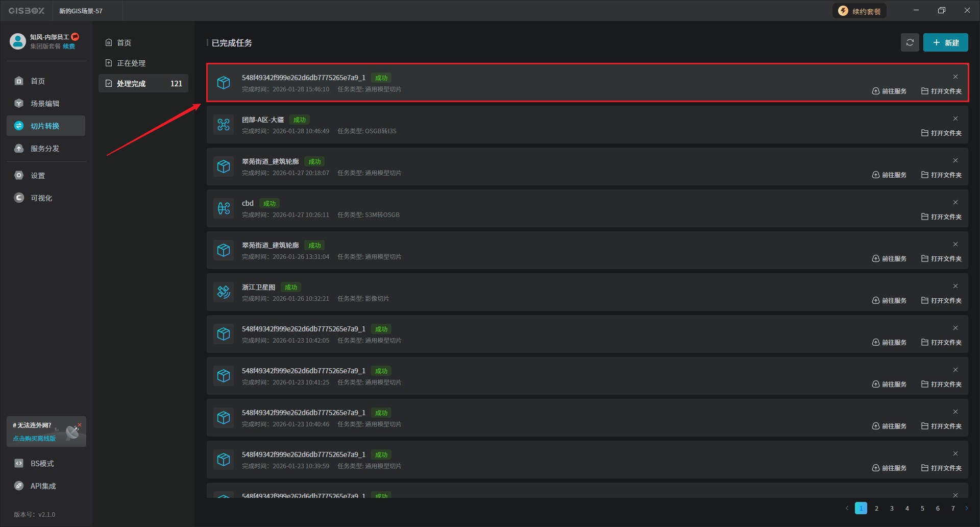
Task: Select 服务分发 in the sidebar
Action: point(45,149)
